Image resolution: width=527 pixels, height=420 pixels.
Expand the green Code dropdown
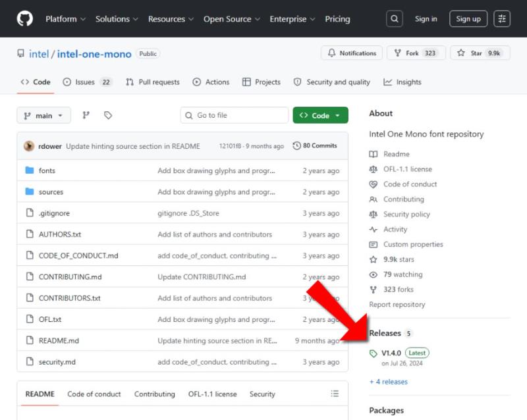320,115
